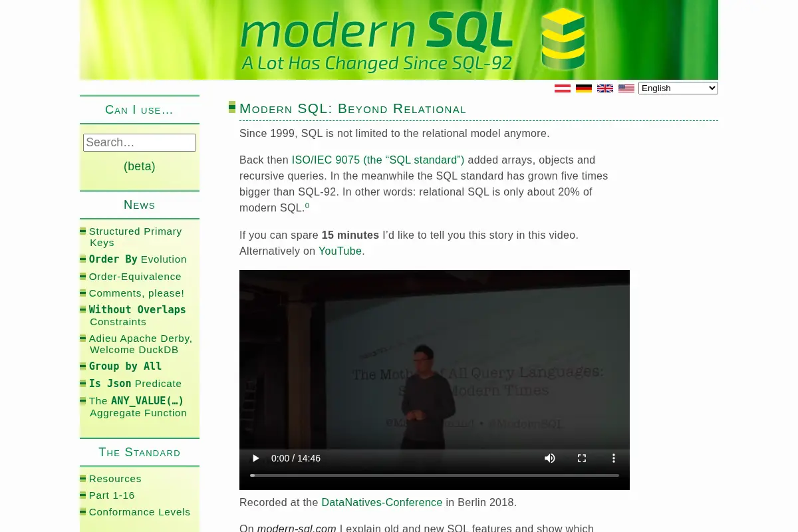This screenshot has height=532, width=798.
Task: Click the German flag icon
Action: click(584, 88)
